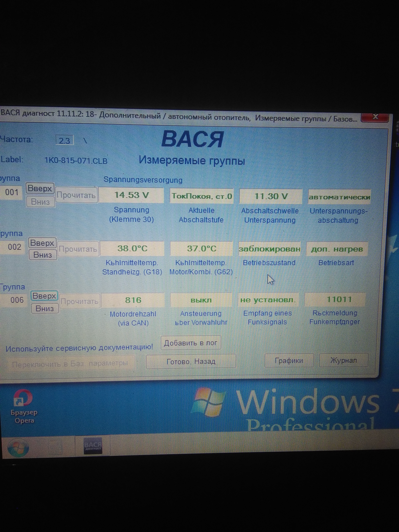This screenshot has width=399, height=532.
Task: Click the 14.53 V voltage value field
Action: tap(131, 195)
